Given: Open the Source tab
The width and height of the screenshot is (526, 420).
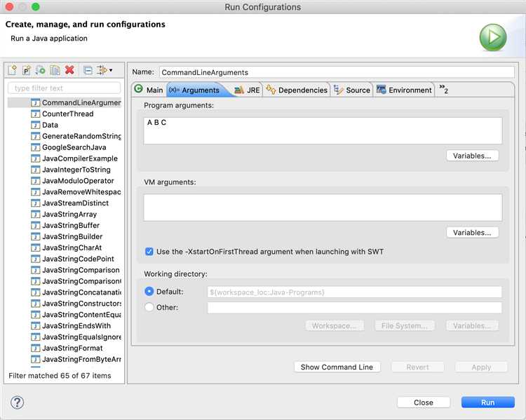Looking at the screenshot, I should 352,90.
